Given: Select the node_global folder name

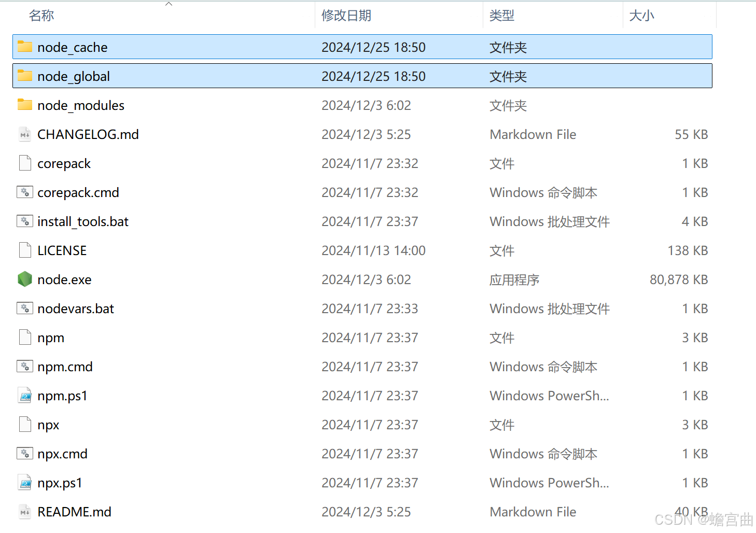Looking at the screenshot, I should point(74,76).
